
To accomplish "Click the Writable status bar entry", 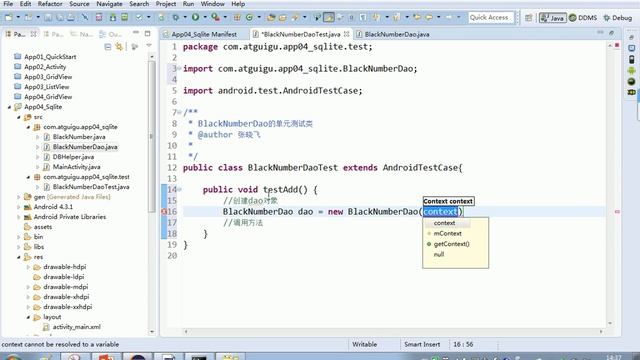I will click(x=364, y=344).
